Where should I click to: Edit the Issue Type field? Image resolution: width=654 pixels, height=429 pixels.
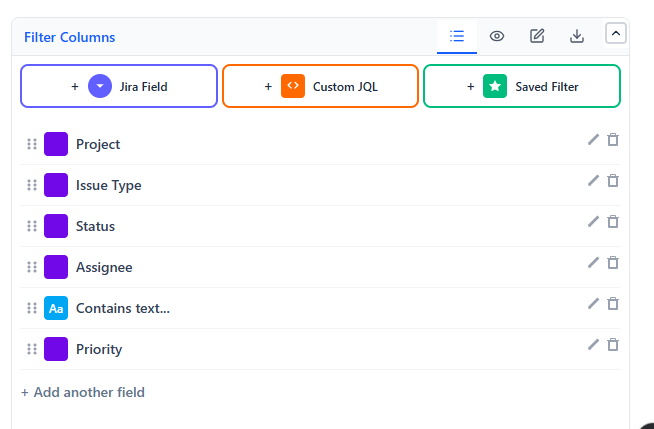click(593, 181)
